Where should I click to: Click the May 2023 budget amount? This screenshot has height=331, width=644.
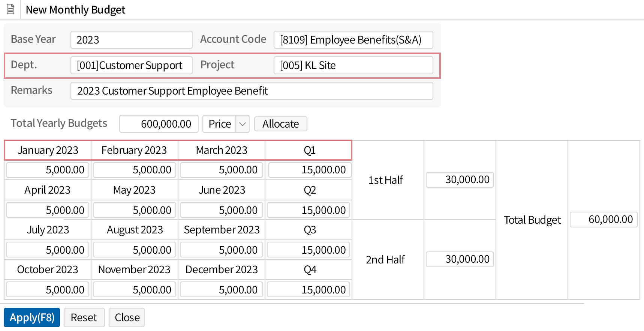(x=135, y=210)
